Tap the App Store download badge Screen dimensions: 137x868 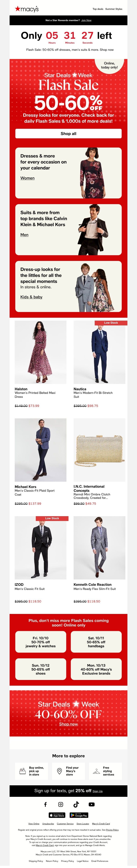tap(57, 815)
